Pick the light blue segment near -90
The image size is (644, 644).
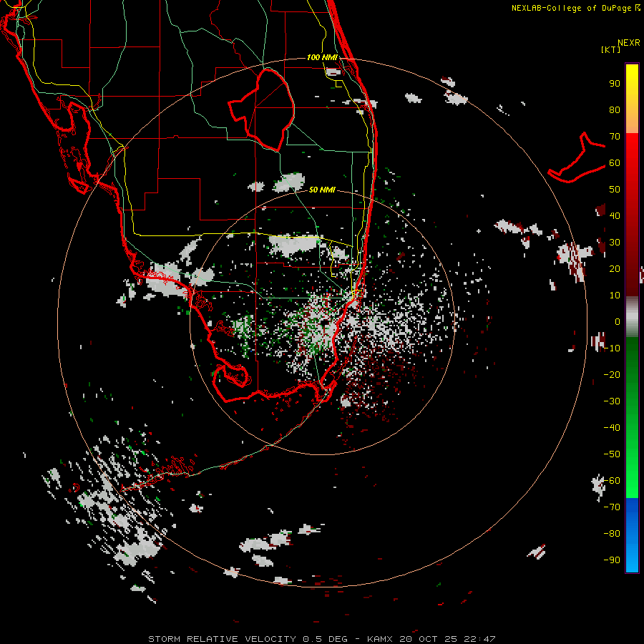[x=632, y=559]
